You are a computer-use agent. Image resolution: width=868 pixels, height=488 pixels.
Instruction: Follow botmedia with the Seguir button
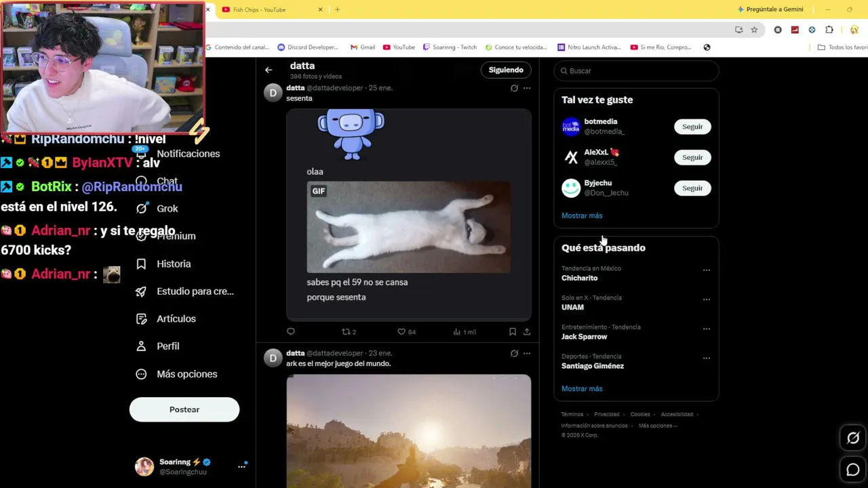point(692,127)
